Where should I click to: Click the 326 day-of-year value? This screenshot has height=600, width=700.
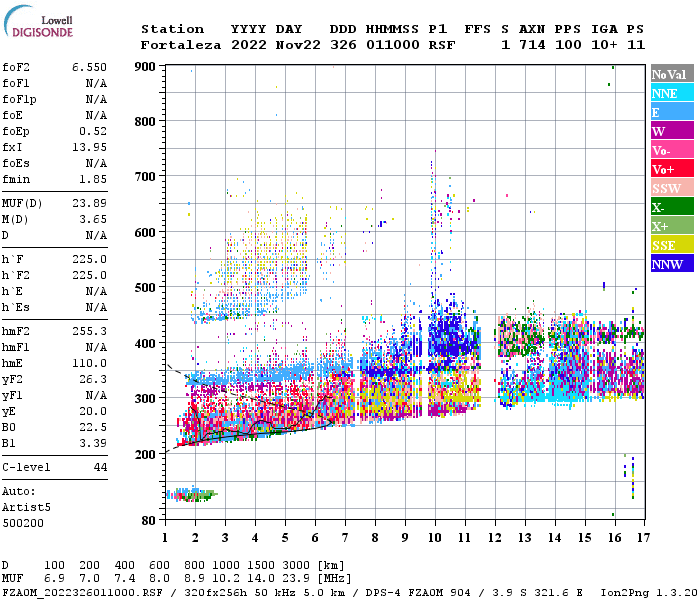[x=343, y=45]
